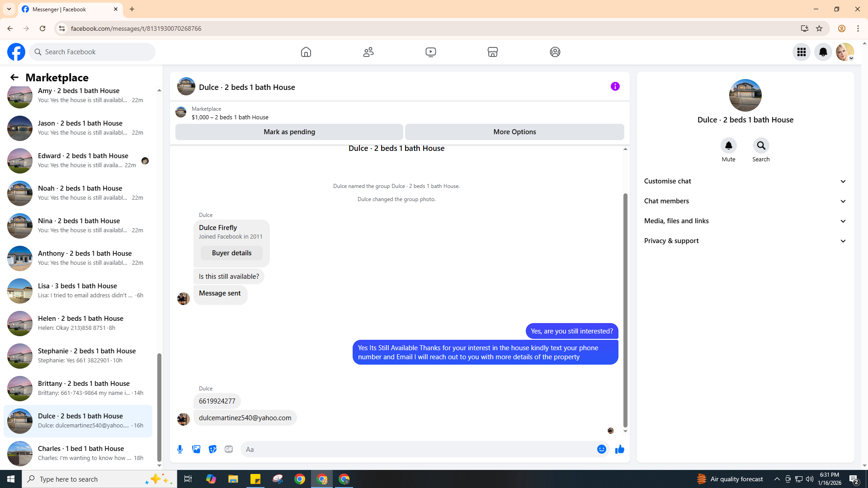Expand the Customise chat section
This screenshot has width=868, height=488.
[x=745, y=181]
